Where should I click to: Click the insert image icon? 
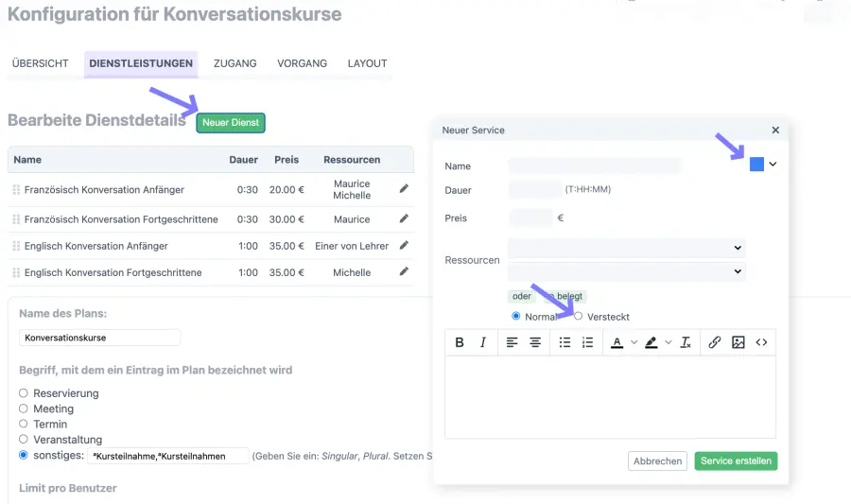738,342
